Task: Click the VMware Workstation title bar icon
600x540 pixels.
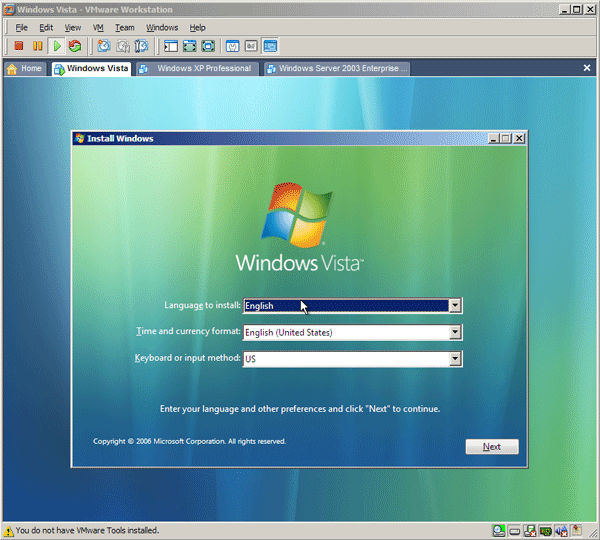Action: coord(9,10)
